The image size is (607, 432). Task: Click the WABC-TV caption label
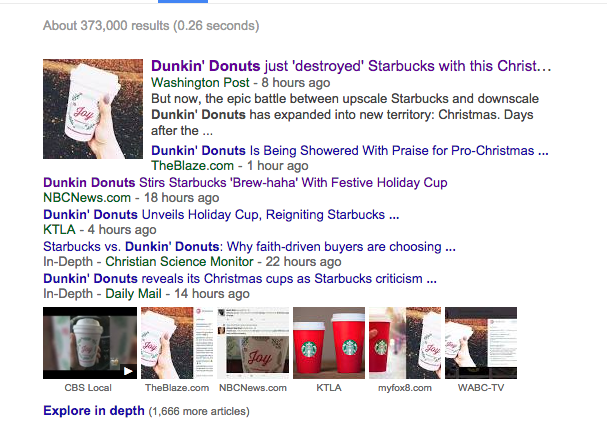coord(481,388)
